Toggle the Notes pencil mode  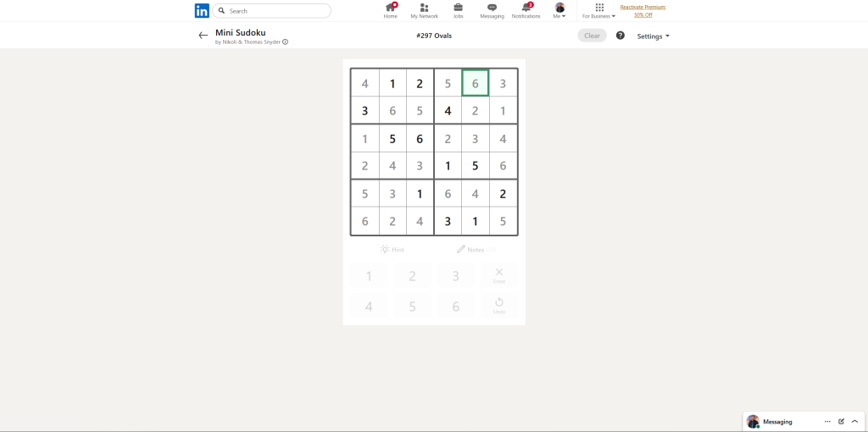[476, 250]
